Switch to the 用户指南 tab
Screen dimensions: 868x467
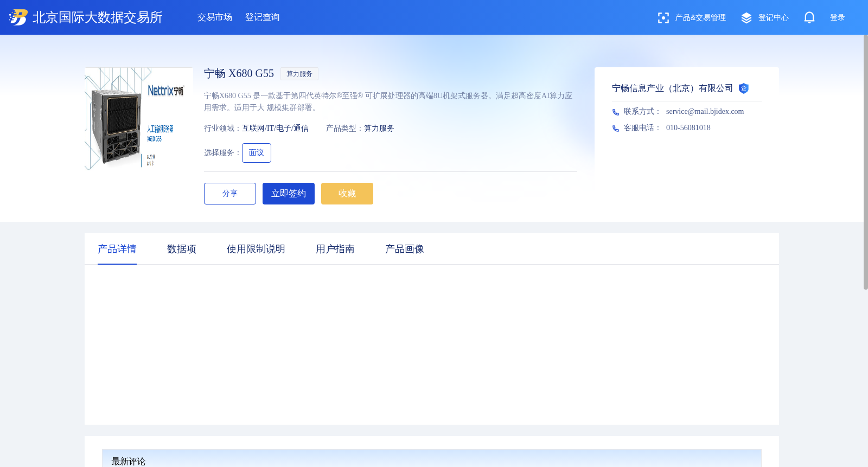click(x=335, y=249)
